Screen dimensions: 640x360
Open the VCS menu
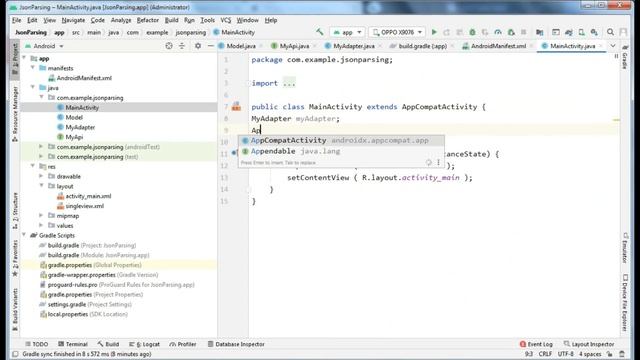(226, 20)
